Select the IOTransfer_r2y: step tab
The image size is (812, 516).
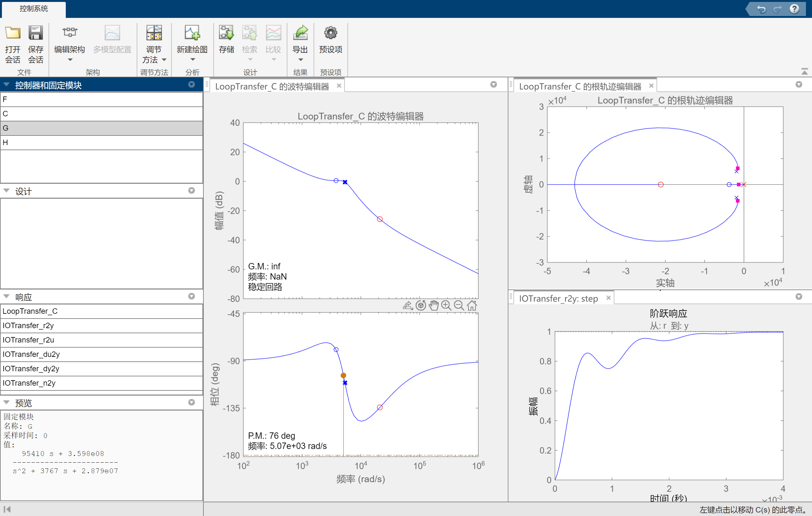[x=558, y=298]
